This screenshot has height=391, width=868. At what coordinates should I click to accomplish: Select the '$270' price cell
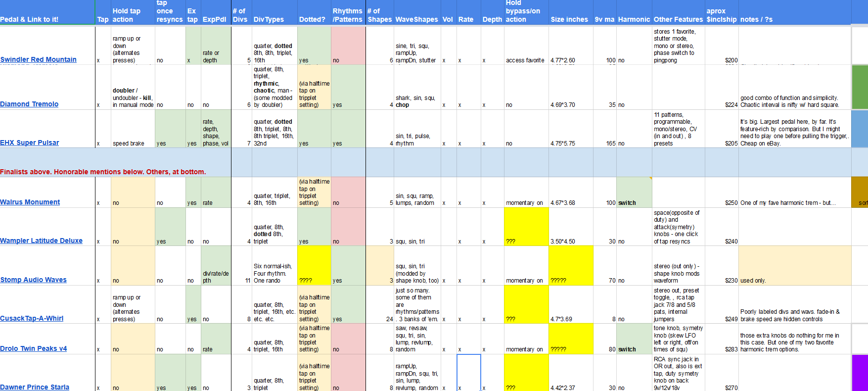[722, 373]
